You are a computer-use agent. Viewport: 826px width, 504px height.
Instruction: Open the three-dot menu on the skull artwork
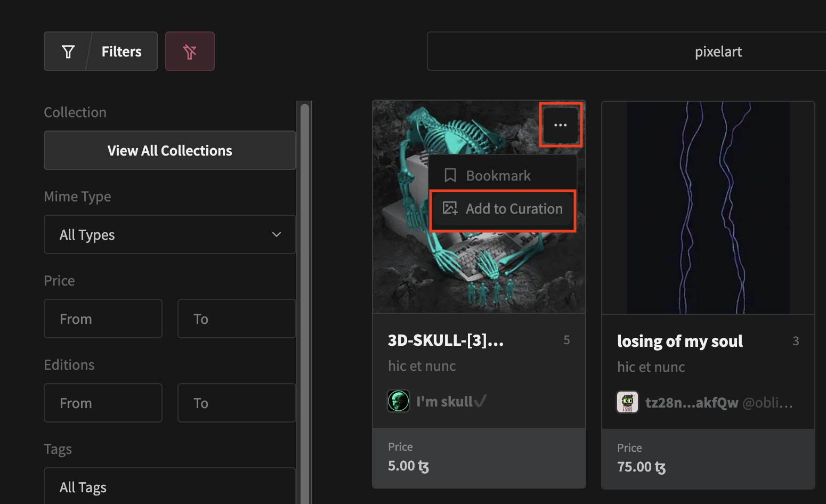point(560,125)
